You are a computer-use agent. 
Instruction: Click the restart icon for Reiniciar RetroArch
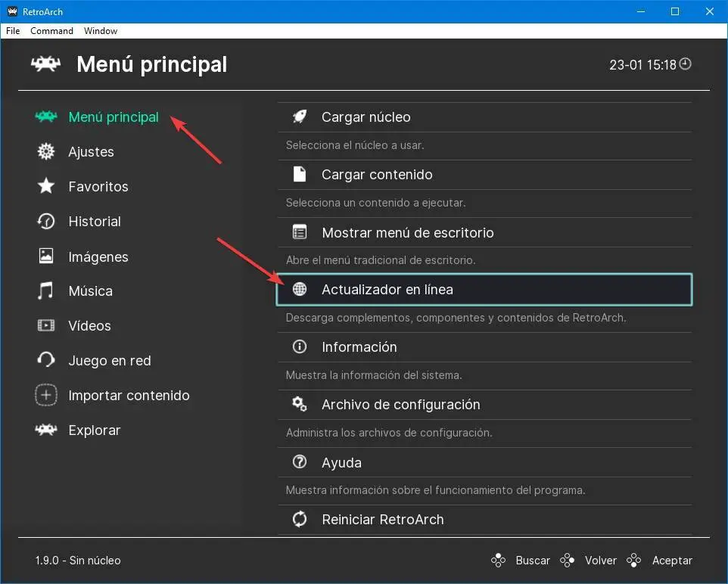click(x=300, y=519)
